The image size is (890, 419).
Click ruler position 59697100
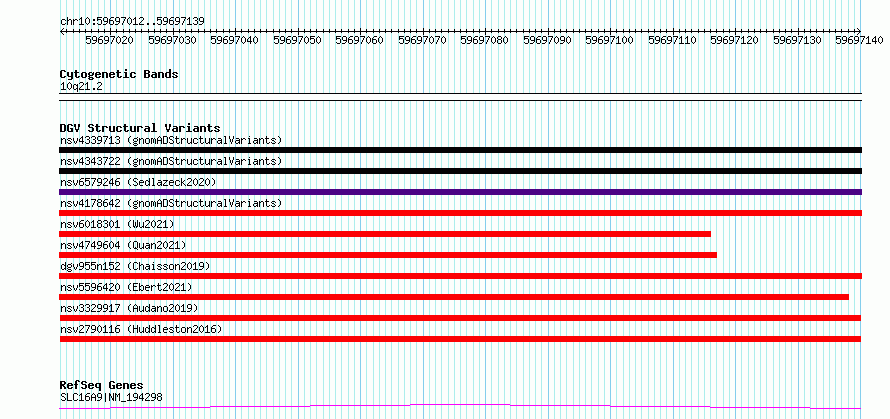click(610, 40)
